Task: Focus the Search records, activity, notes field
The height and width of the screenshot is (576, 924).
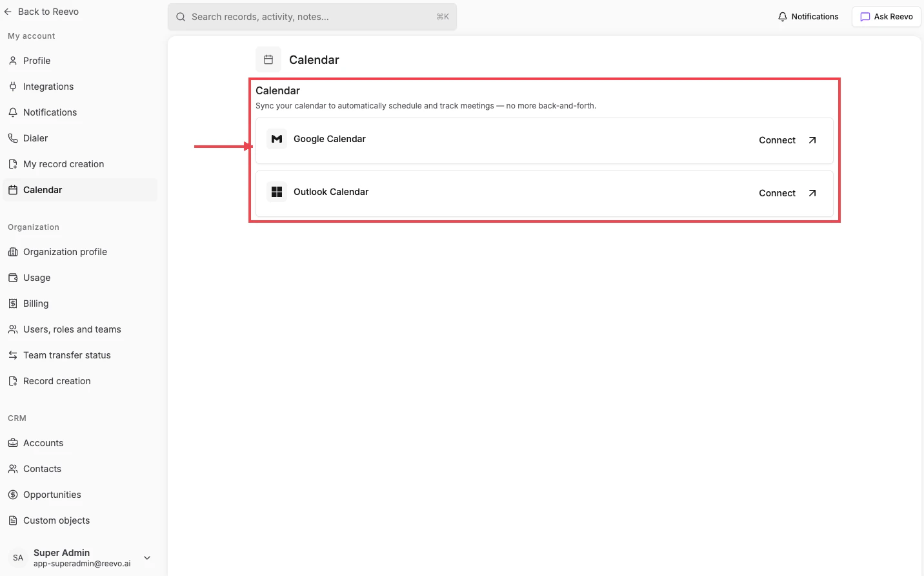Action: [312, 17]
